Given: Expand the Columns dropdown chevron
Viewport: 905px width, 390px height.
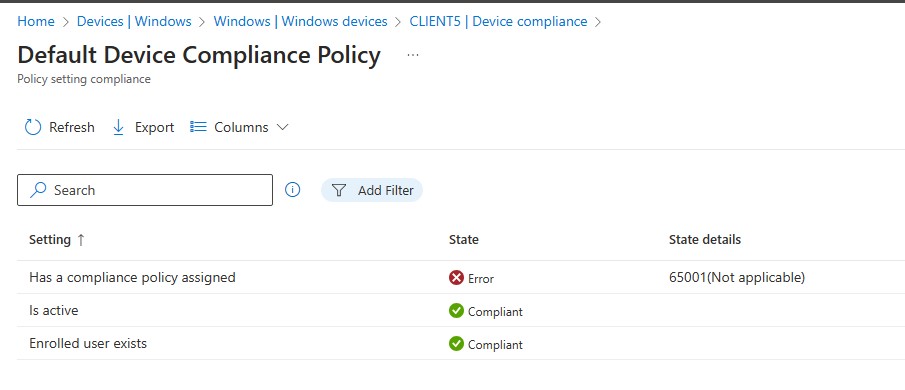Looking at the screenshot, I should pyautogui.click(x=282, y=127).
